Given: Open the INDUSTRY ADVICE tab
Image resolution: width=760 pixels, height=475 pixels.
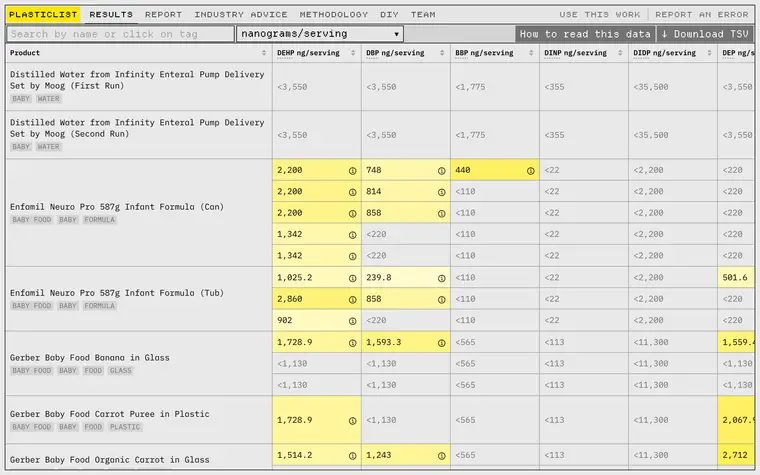Looking at the screenshot, I should 241,15.
